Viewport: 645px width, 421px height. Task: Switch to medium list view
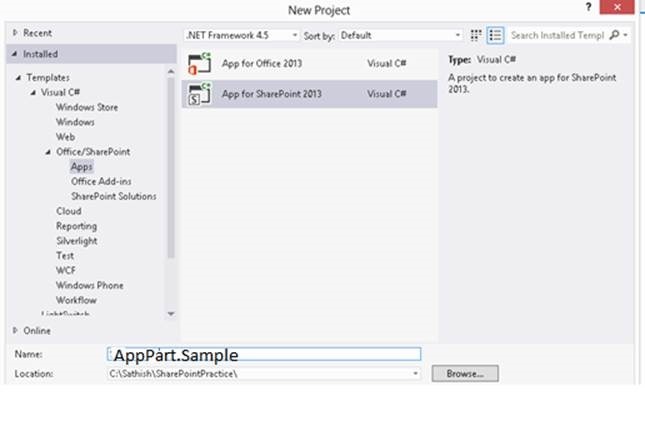(x=495, y=35)
